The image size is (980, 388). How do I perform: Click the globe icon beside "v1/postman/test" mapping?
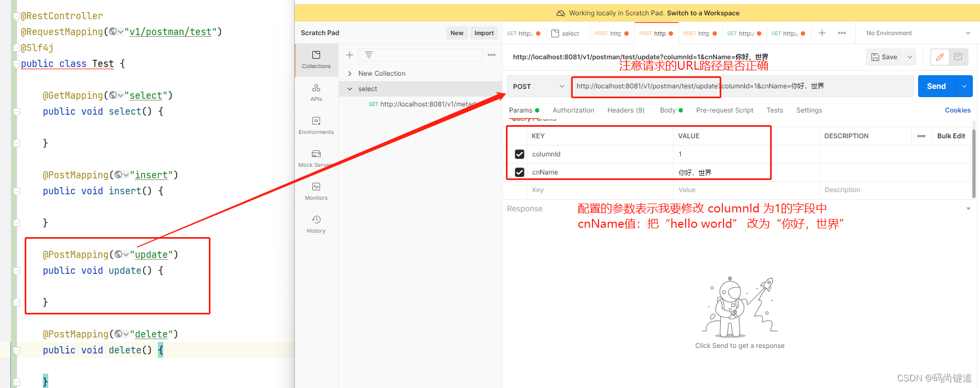pyautogui.click(x=113, y=32)
